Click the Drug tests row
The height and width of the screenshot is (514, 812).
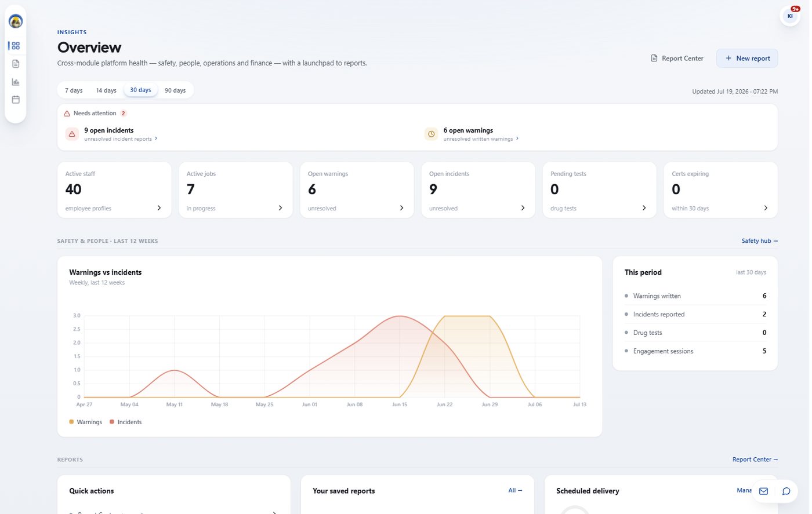pos(695,333)
